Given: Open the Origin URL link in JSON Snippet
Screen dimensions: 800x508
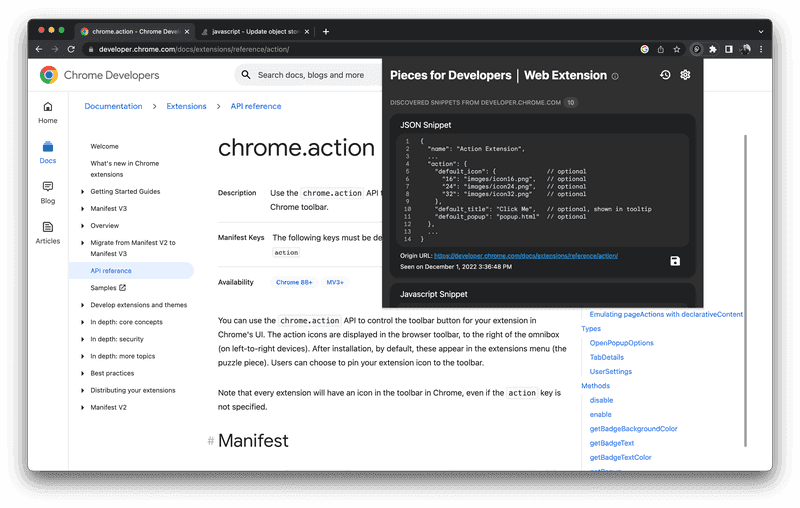Looking at the screenshot, I should (x=526, y=256).
